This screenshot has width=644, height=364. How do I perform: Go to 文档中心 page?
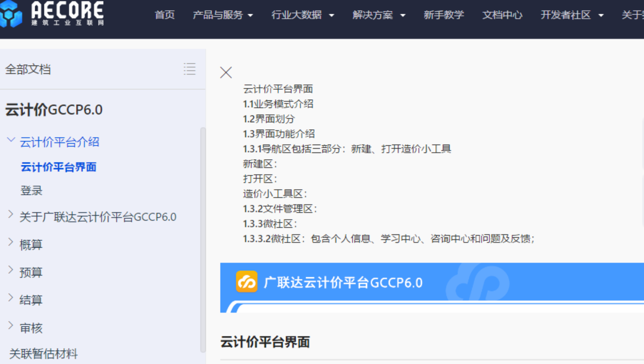[x=502, y=15]
